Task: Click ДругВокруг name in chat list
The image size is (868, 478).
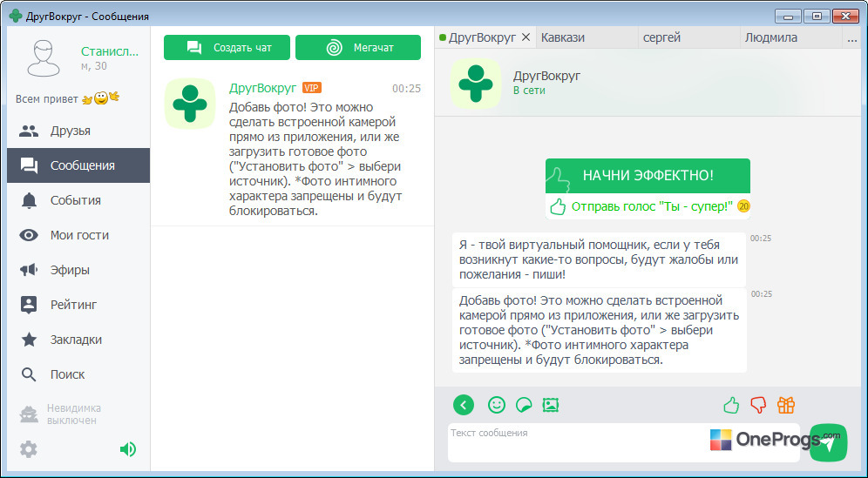Action: click(263, 88)
